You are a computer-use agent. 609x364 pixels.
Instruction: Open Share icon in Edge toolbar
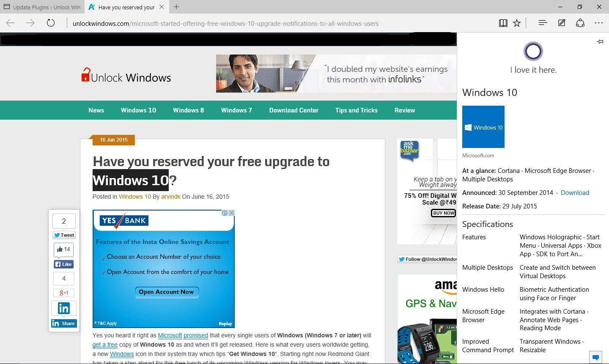[x=580, y=23]
